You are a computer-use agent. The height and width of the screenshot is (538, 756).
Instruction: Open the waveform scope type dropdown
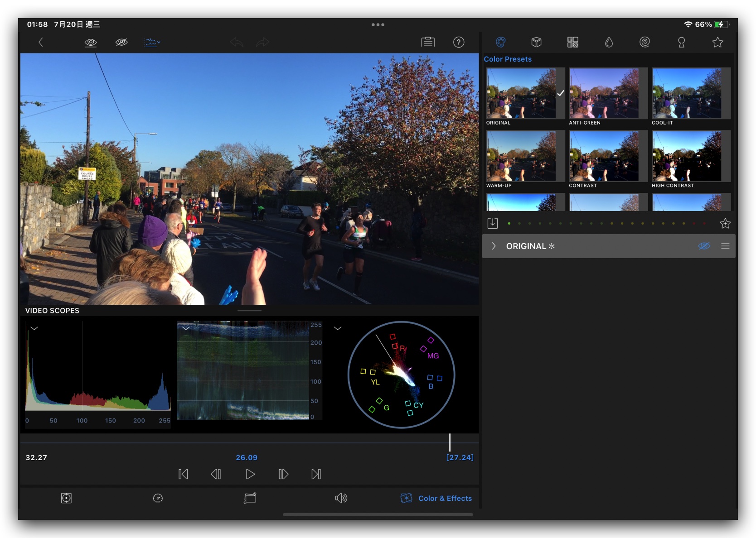coord(186,328)
